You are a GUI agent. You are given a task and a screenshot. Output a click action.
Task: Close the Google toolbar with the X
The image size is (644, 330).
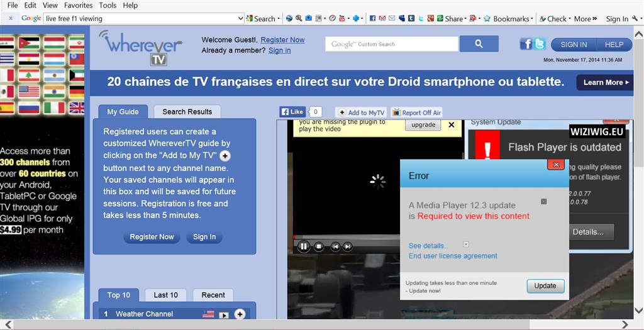[11, 18]
